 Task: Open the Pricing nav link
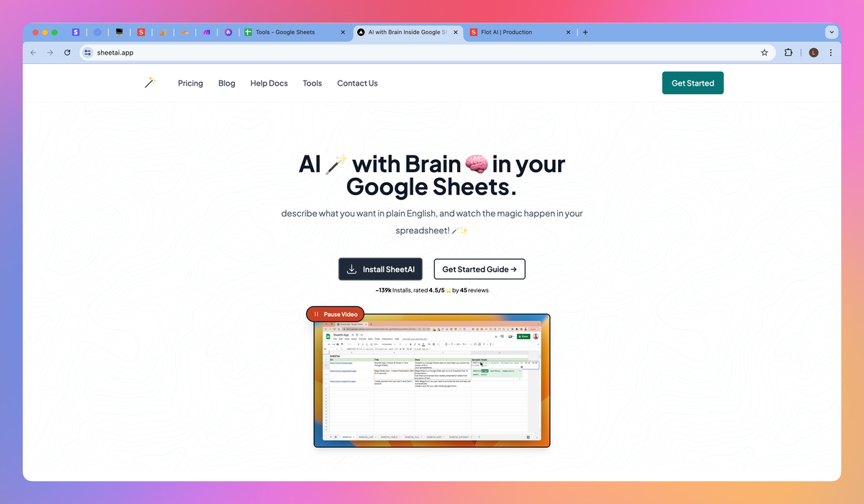[191, 84]
